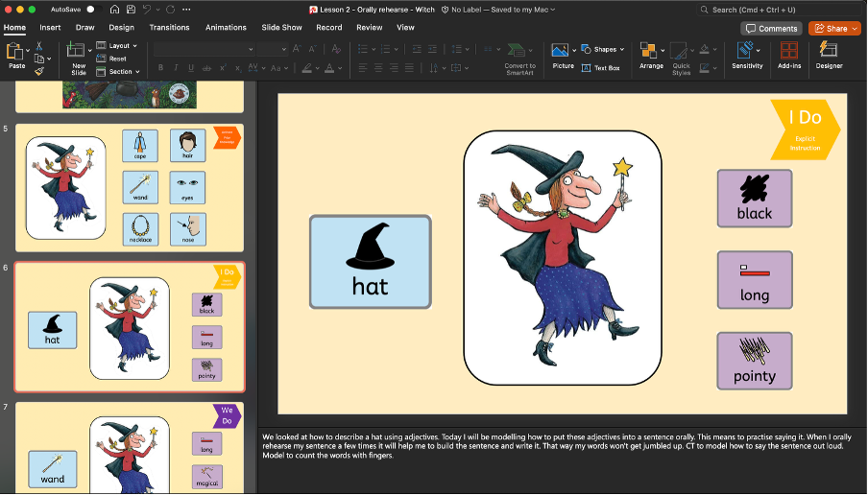Expand the bullets list dropdown arrow
This screenshot has width=868, height=495.
374,49
